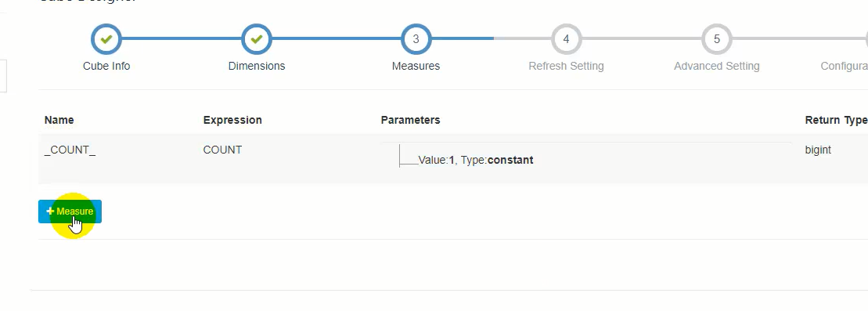This screenshot has width=868, height=311.
Task: Jump to step circle number 4
Action: 566,39
